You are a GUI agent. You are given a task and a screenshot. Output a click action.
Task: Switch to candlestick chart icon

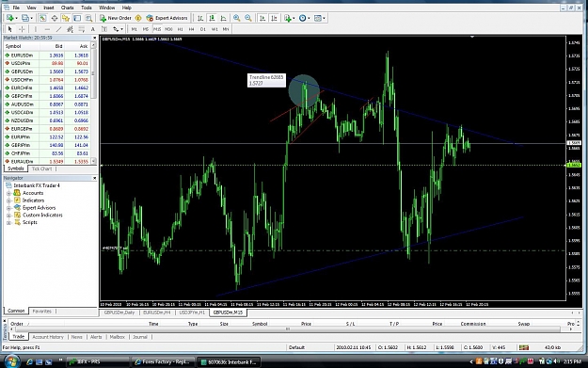tap(212, 18)
